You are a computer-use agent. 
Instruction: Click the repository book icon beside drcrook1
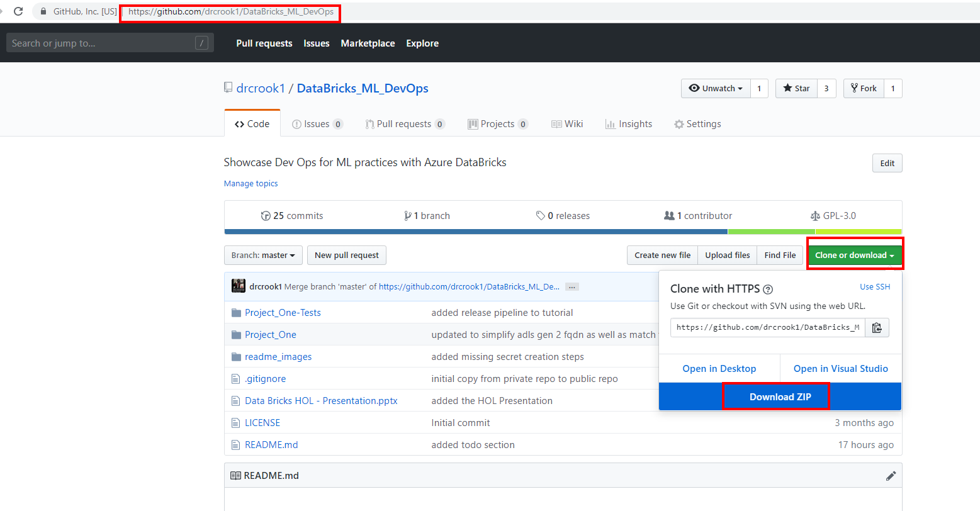click(228, 87)
